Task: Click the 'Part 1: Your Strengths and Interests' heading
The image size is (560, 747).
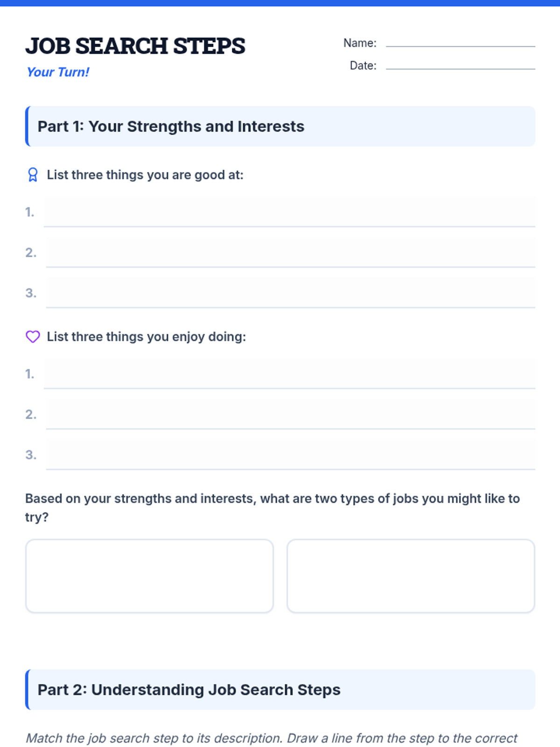Action: [171, 127]
